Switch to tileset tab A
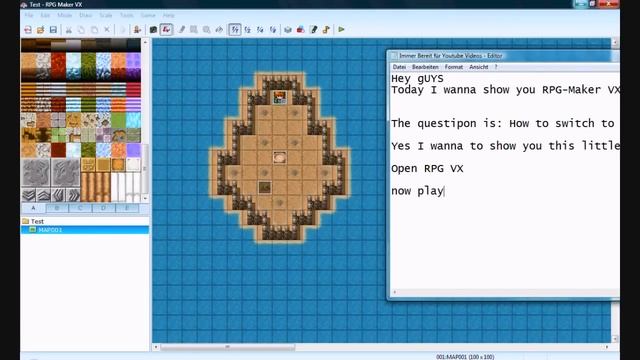This screenshot has height=360, width=640. [33, 208]
